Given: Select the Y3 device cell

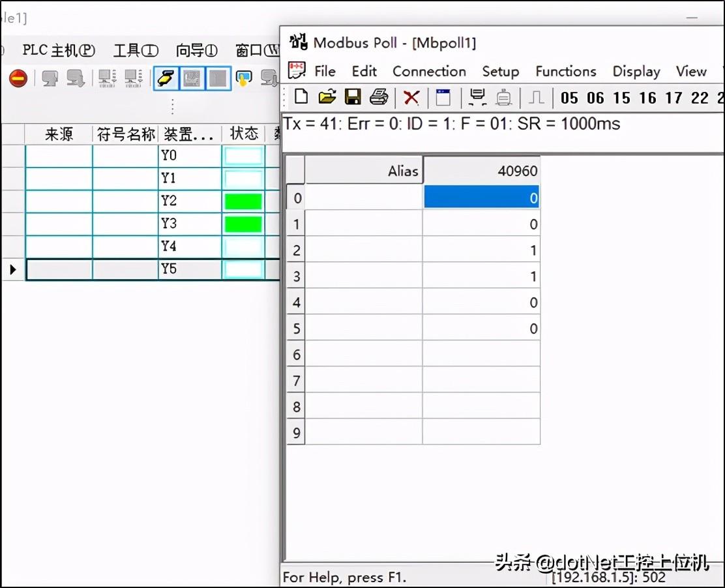Looking at the screenshot, I should pyautogui.click(x=190, y=224).
